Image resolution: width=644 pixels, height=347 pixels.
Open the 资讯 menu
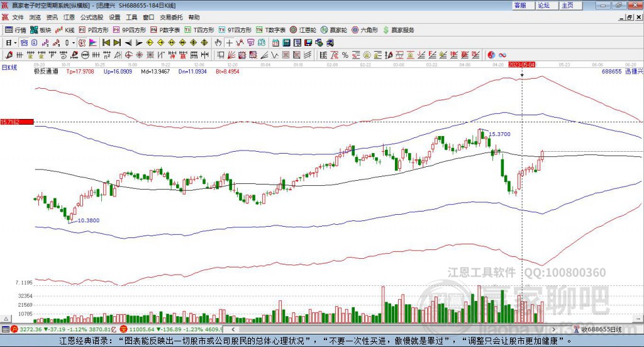coord(52,17)
